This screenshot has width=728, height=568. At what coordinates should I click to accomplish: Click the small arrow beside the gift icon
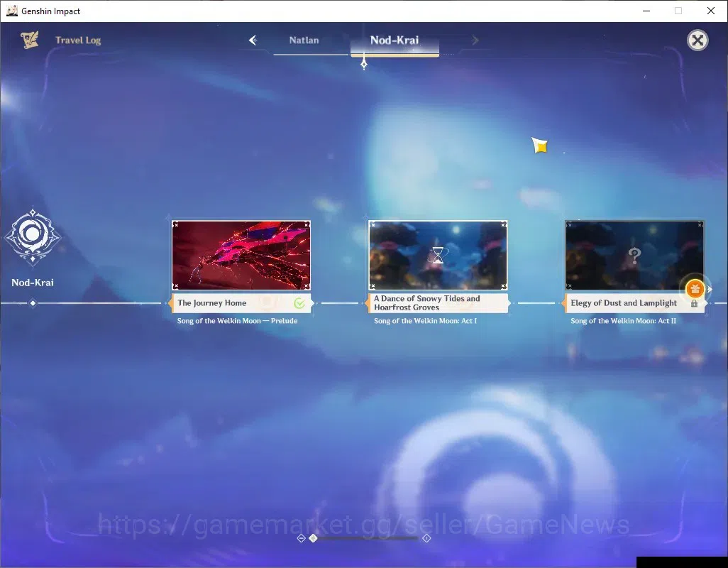pyautogui.click(x=710, y=289)
